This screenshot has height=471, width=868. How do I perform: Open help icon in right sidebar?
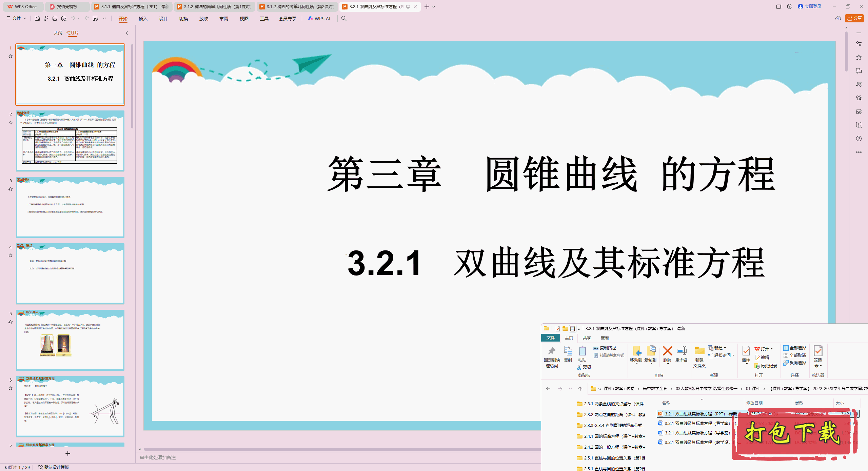(x=859, y=139)
